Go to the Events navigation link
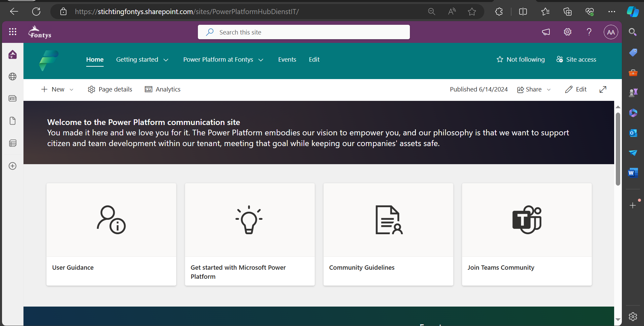Screen dimensions: 644x326 [287, 59]
